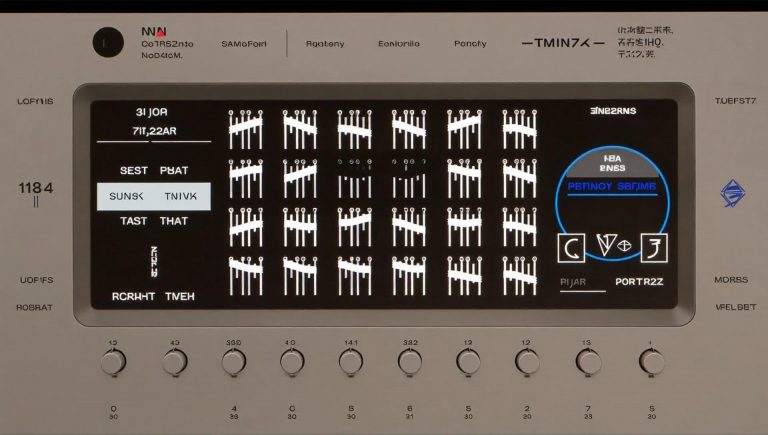Click the RCRHHT TVEH label
This screenshot has height=435, width=768.
coord(153,297)
